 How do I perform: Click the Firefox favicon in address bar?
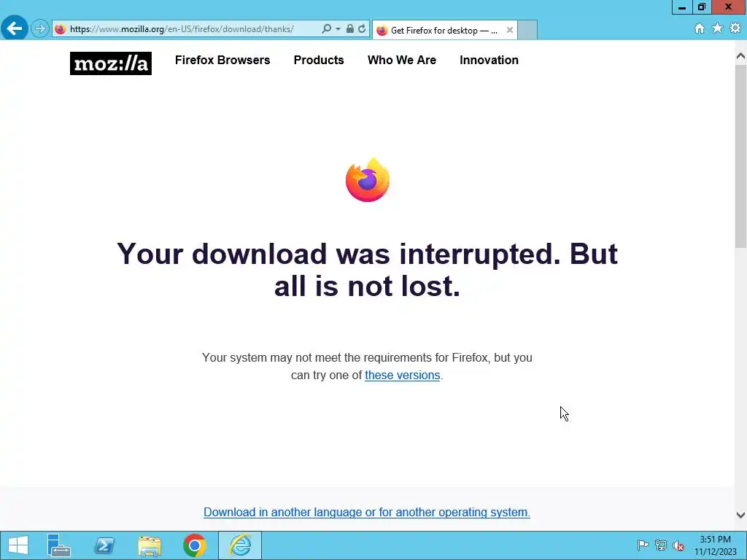coord(61,29)
